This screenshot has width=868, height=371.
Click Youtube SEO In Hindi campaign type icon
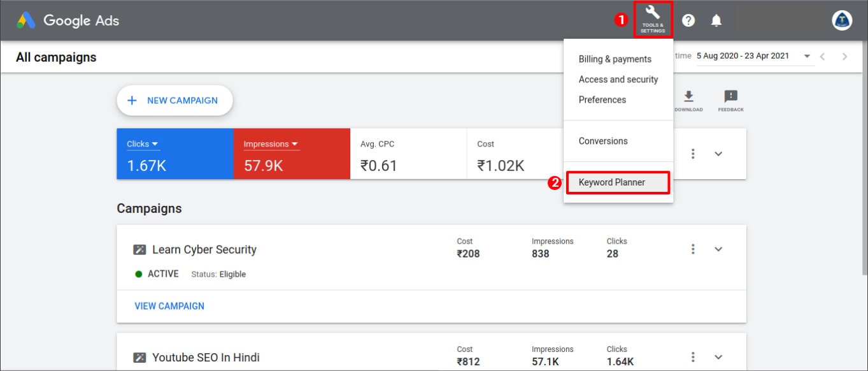(x=139, y=358)
